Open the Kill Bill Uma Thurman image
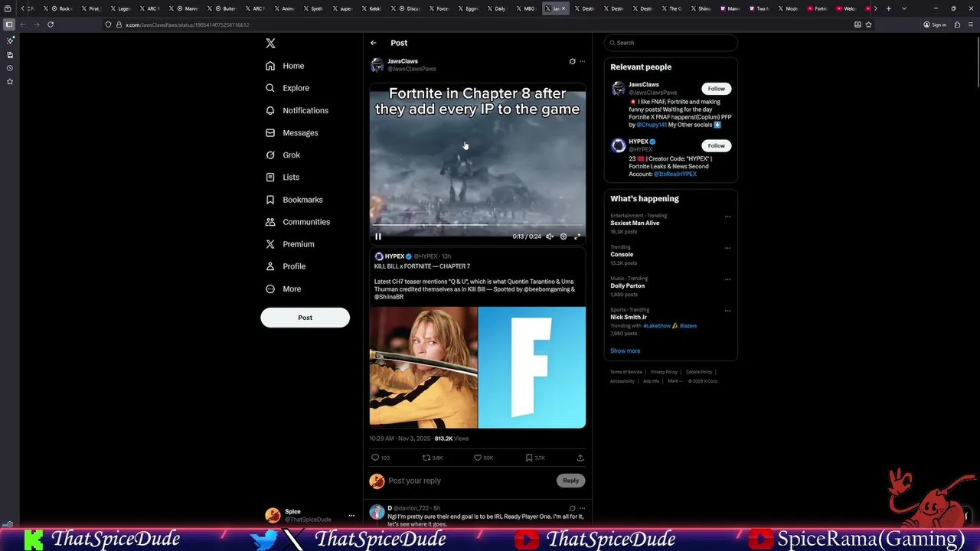Image resolution: width=980 pixels, height=551 pixels. (x=423, y=367)
